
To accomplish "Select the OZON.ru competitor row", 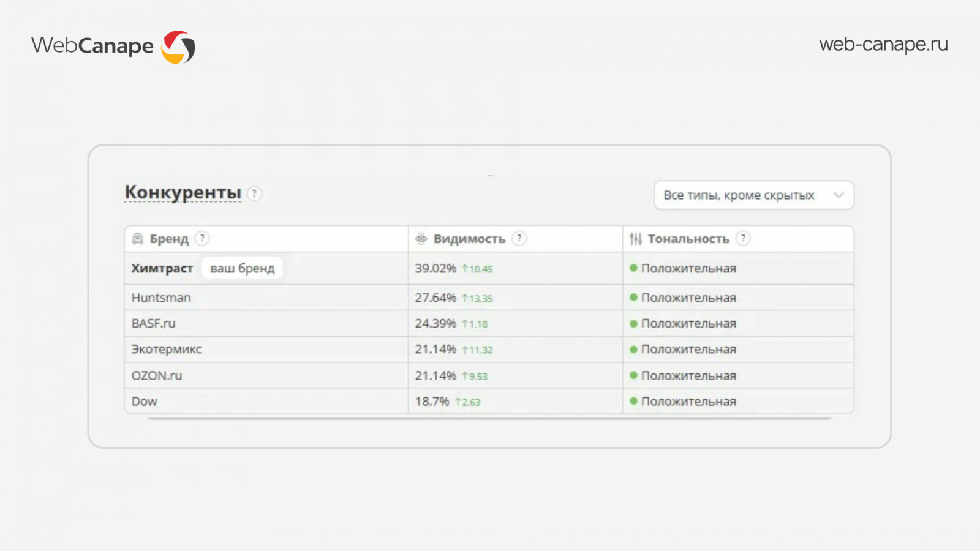I will click(489, 375).
